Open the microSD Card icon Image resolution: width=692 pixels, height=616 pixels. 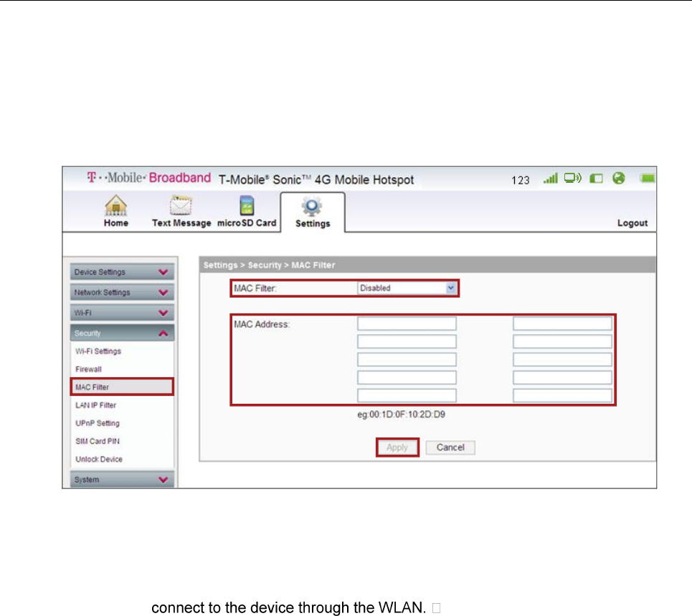tap(247, 205)
